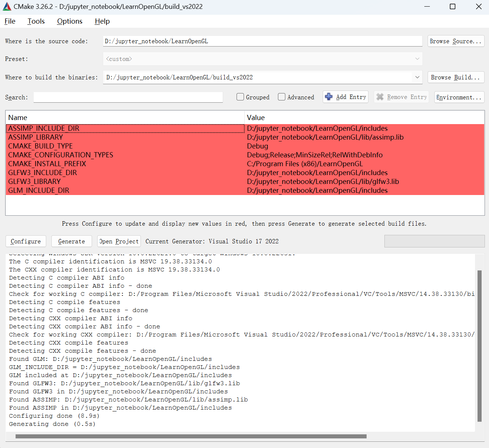Screen dimensions: 489x448
Task: Click the 'Found ASSIMP:' assimp.lib log line
Action: (x=129, y=400)
